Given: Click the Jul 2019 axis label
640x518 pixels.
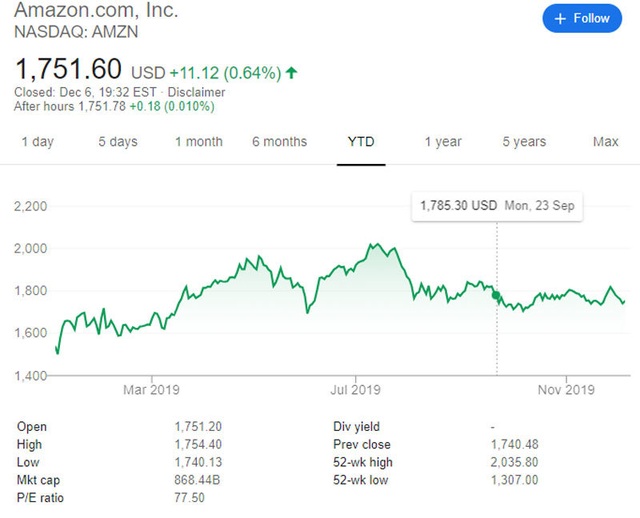Looking at the screenshot, I should (x=355, y=390).
